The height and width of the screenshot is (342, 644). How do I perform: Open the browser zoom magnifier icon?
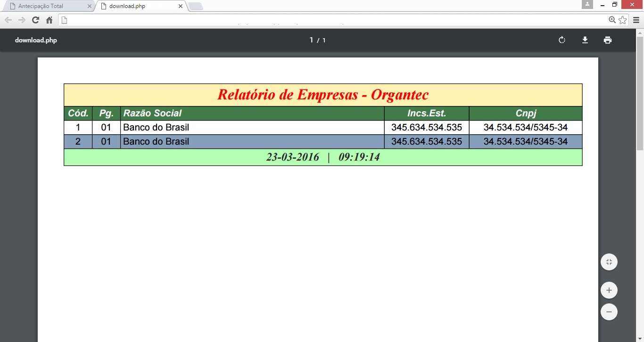pos(612,20)
